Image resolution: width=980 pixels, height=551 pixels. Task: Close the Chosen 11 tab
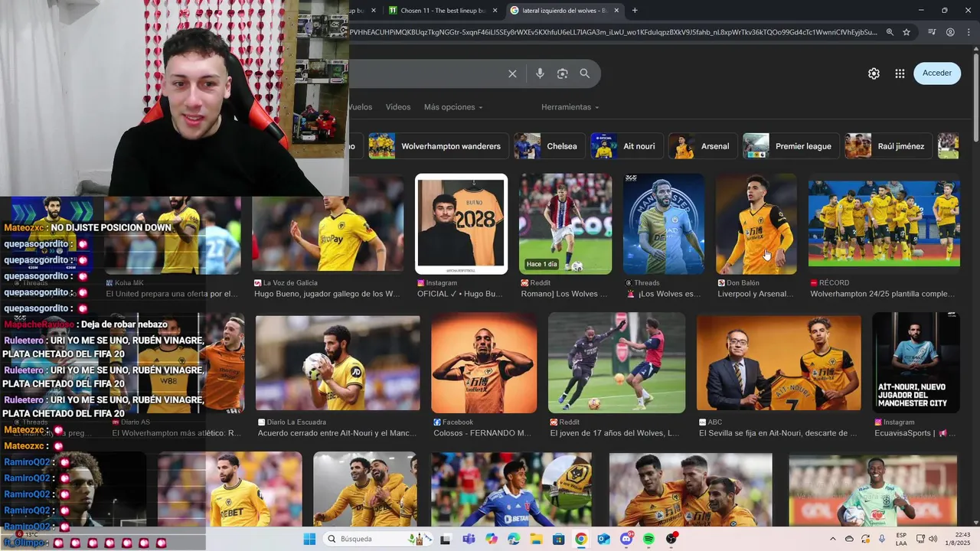(x=495, y=11)
